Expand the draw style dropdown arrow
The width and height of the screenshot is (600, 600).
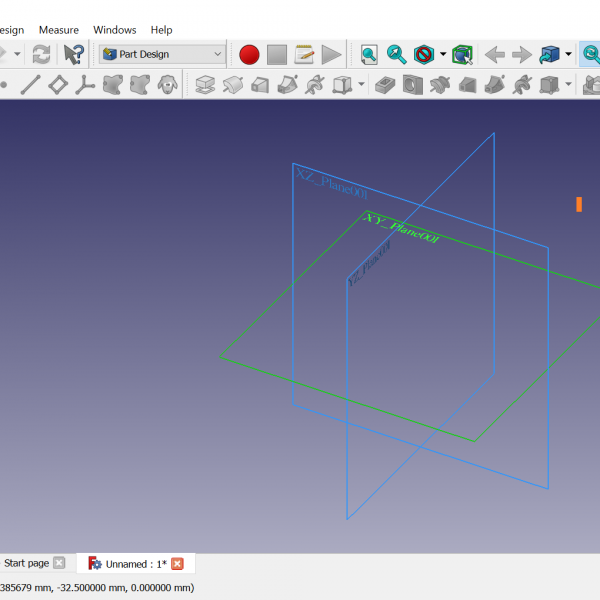(x=443, y=54)
